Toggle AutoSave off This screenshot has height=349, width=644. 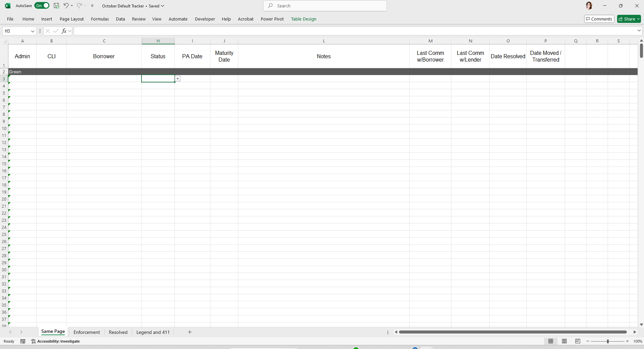pos(42,5)
